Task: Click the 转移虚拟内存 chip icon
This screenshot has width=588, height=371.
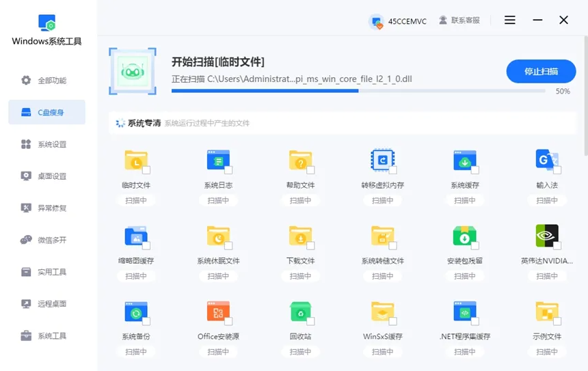Action: (382, 161)
